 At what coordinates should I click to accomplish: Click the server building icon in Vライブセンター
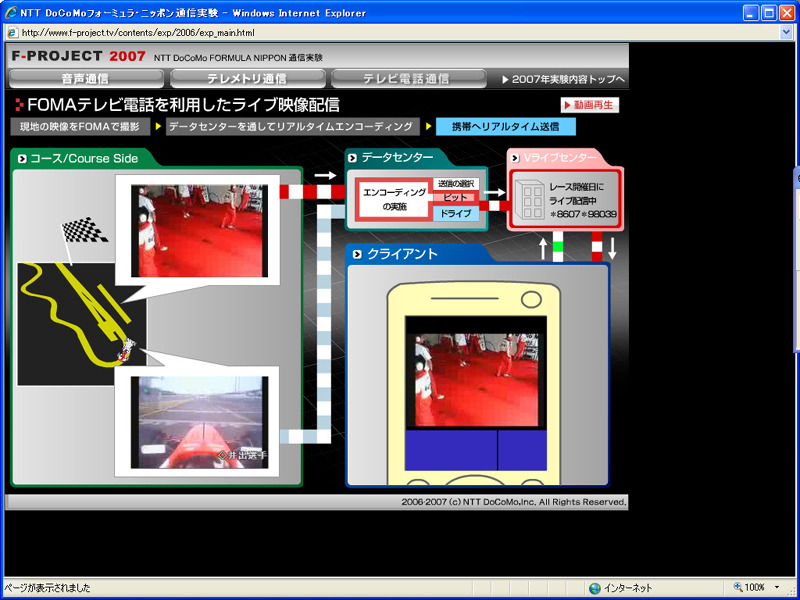530,200
